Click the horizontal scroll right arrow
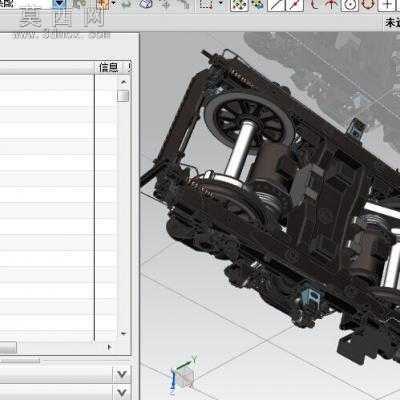Screen dimensions: 400x400 109,347
